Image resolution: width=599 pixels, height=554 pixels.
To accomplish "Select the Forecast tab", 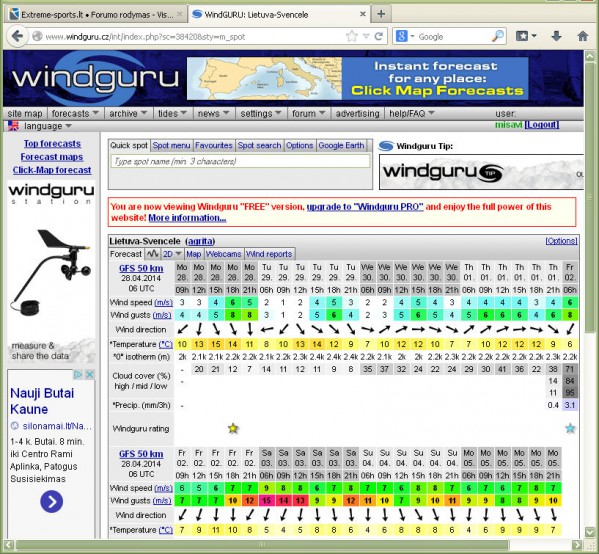I will [x=126, y=254].
